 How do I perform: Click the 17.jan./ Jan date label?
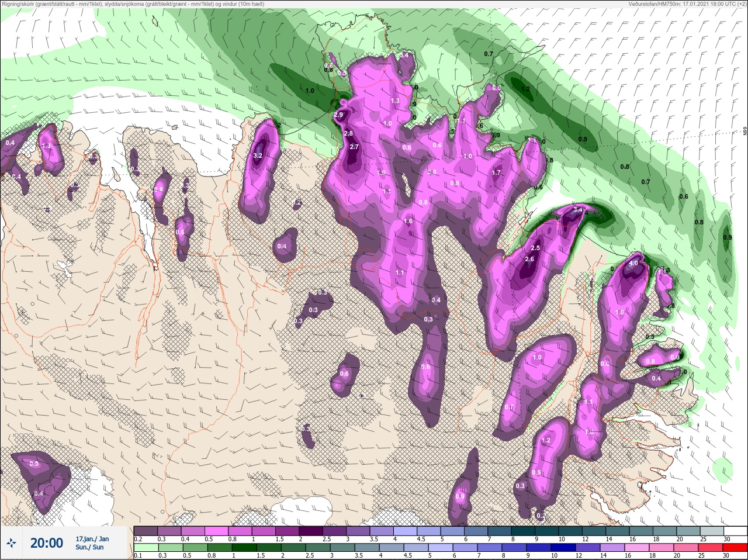(92, 538)
